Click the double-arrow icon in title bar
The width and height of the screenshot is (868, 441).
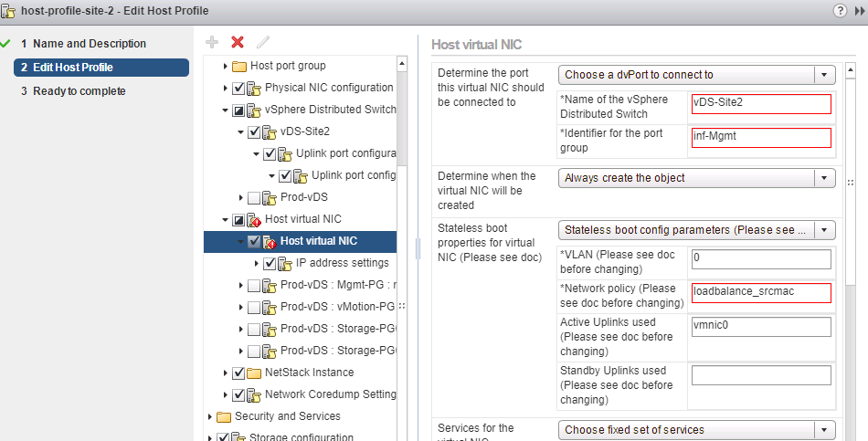(859, 11)
